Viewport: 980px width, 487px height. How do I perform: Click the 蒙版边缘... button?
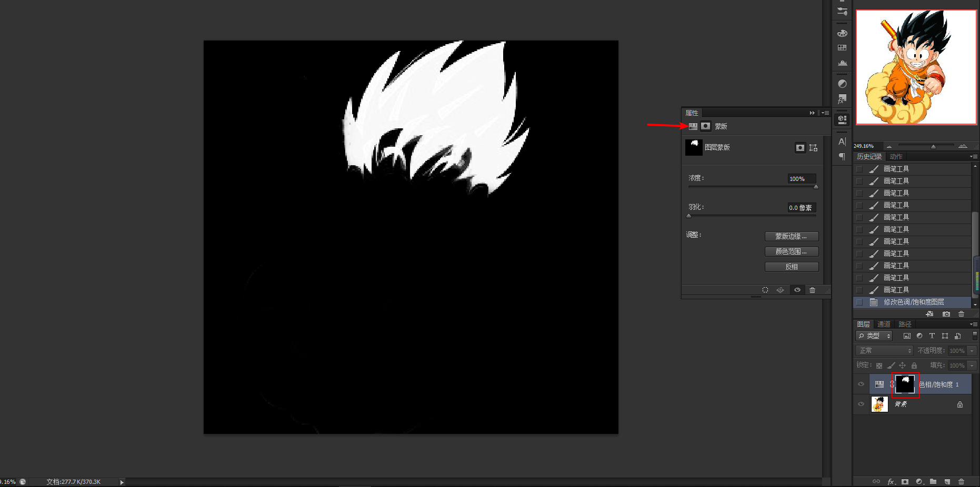click(x=792, y=237)
